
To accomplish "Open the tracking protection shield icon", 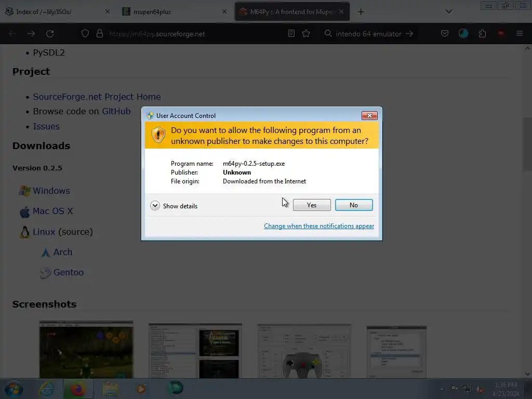I will 85,34.
